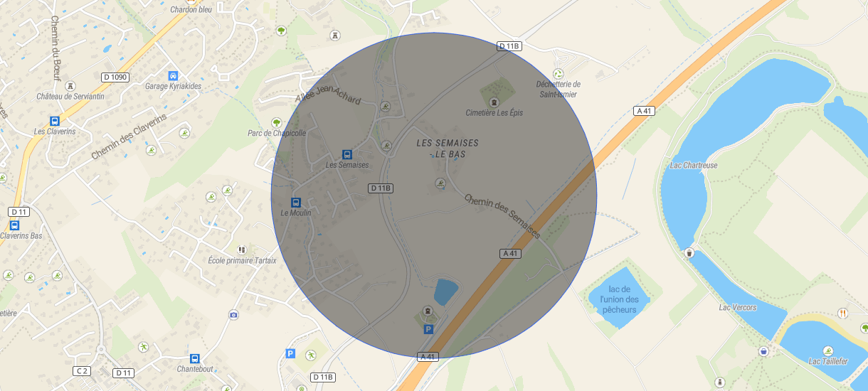Viewport: 868px width, 391px height.
Task: Click the Déchetterie de Saint-Ismier recycling icon
Action: (x=559, y=73)
